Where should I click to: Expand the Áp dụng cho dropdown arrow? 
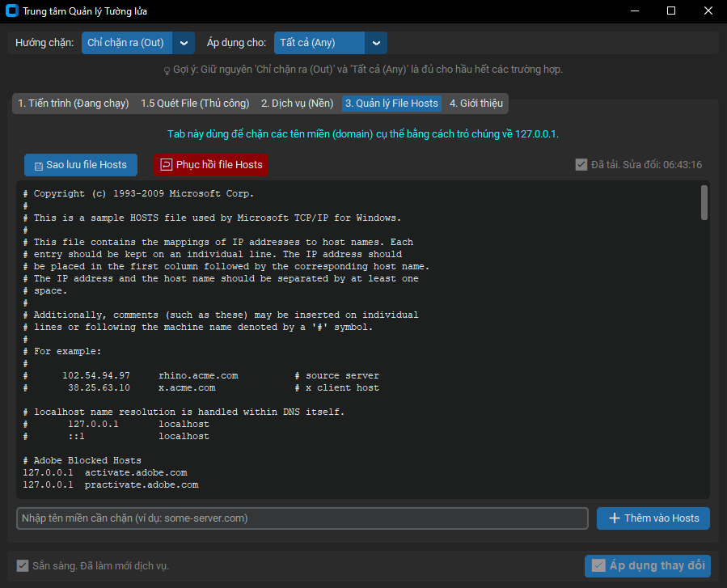click(x=376, y=43)
